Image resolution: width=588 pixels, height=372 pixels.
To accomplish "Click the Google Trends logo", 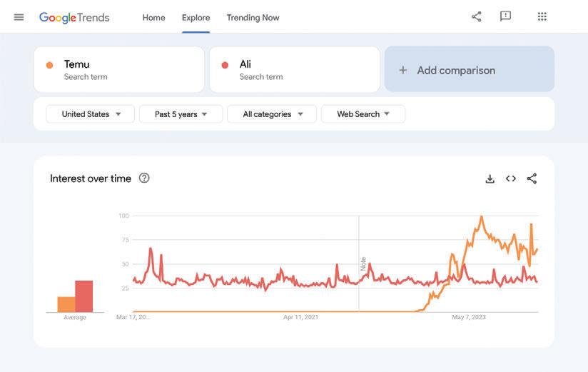I will pos(74,17).
